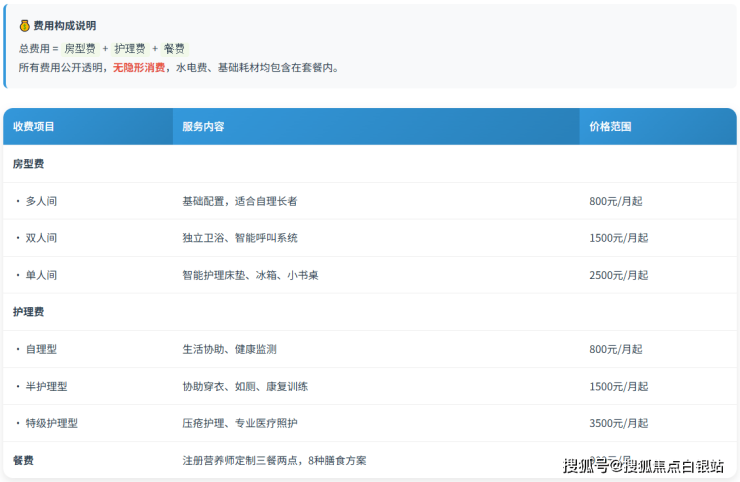Select the 多人间 row item
The width and height of the screenshot is (740, 482).
pyautogui.click(x=41, y=201)
